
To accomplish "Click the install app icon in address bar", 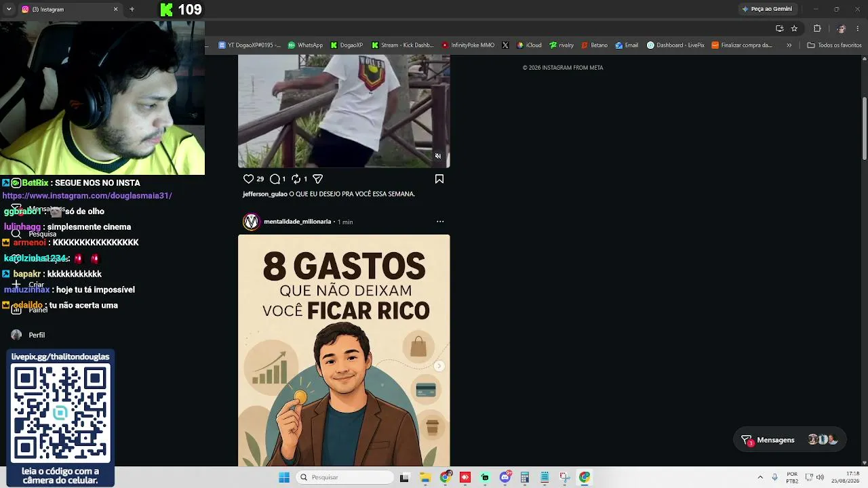I will tap(779, 28).
